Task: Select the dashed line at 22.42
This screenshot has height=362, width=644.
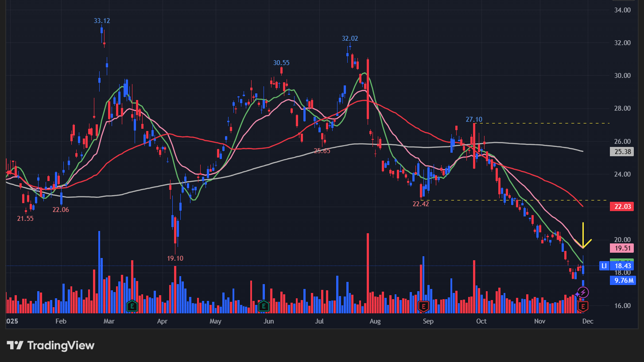Action: 509,200
